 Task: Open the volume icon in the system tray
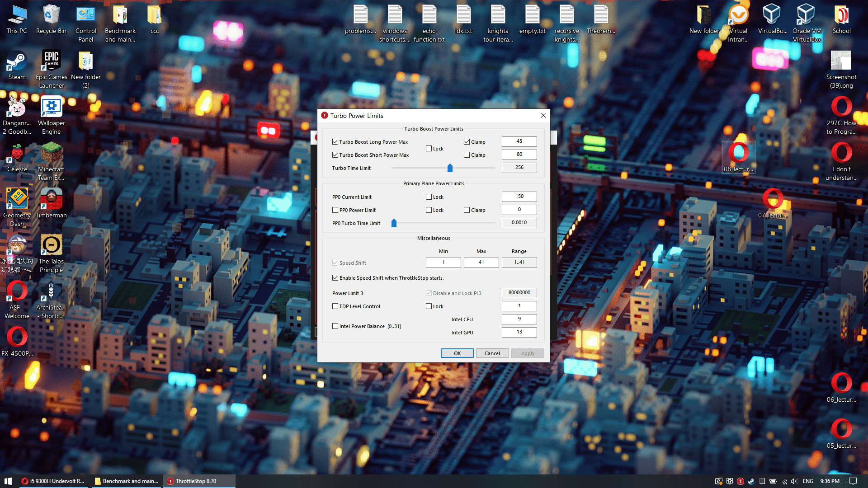pos(794,481)
